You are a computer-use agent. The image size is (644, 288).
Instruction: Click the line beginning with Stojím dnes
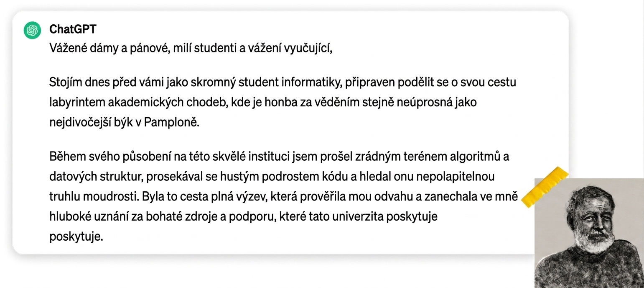click(283, 82)
